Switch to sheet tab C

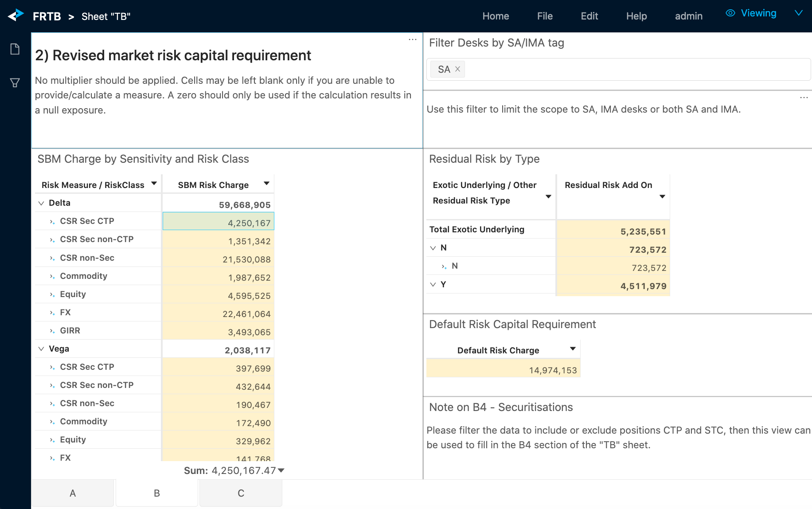point(241,493)
